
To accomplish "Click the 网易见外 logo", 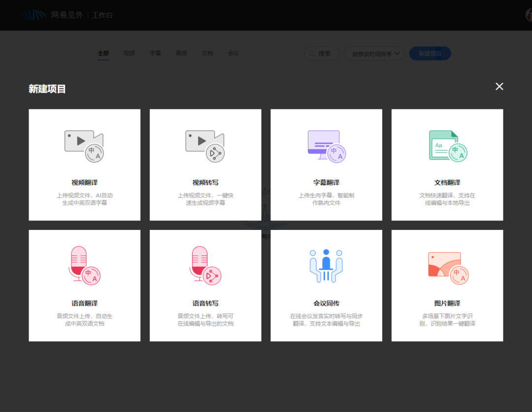I will [53, 15].
